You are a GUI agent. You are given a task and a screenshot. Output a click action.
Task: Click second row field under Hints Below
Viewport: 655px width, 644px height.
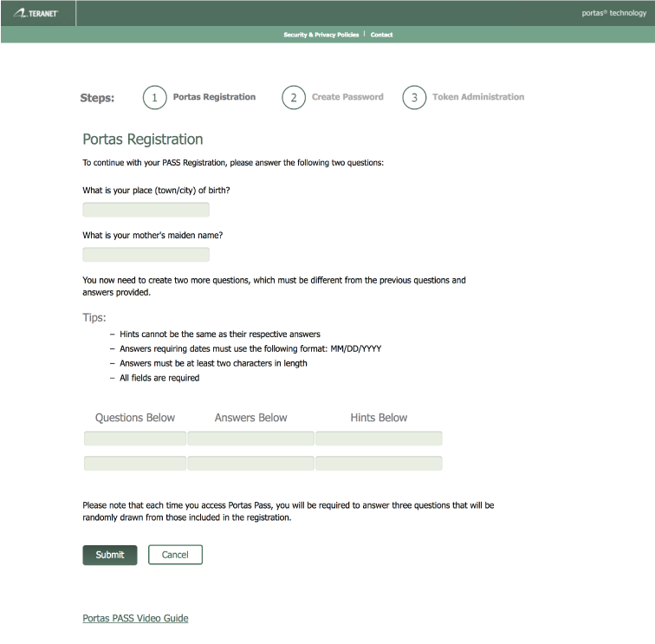[x=379, y=464]
